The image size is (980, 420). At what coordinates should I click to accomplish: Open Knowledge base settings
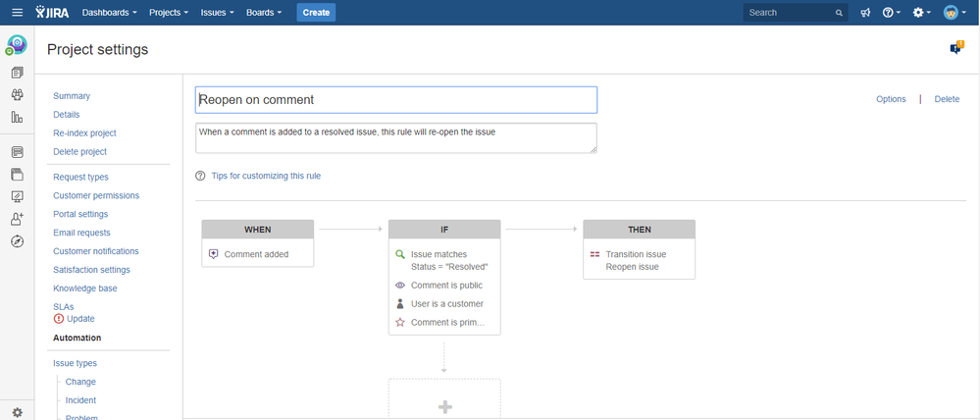point(85,289)
